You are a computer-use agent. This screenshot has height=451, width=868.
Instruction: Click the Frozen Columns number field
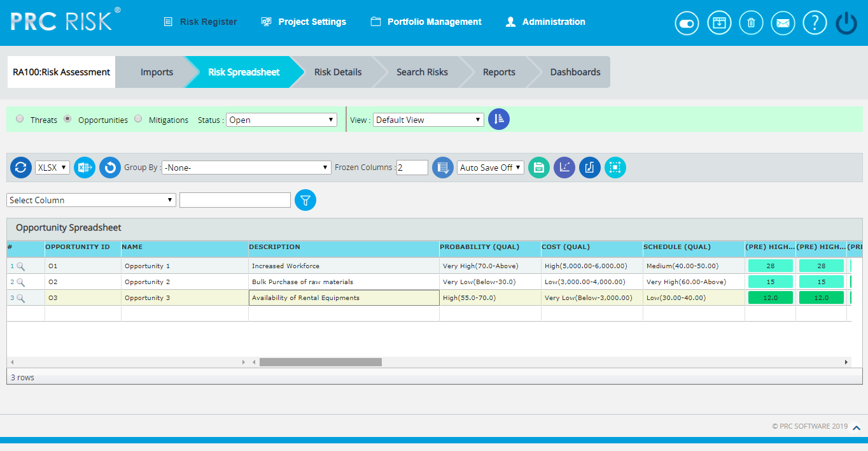[412, 168]
